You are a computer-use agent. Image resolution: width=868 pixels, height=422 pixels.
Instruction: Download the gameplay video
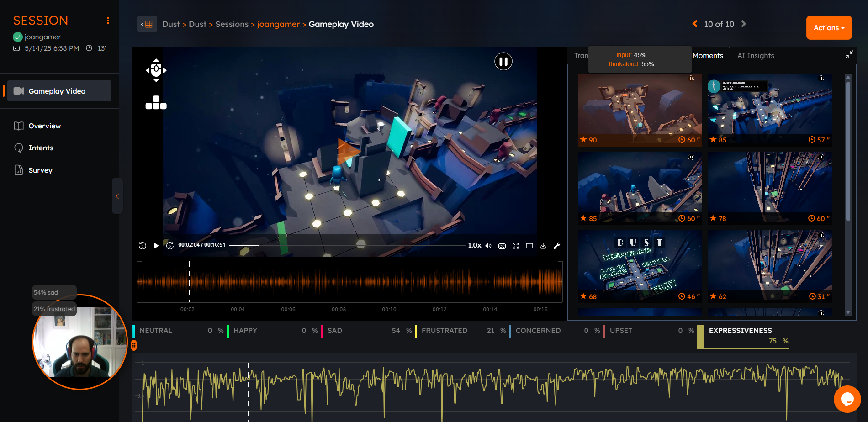pyautogui.click(x=543, y=246)
